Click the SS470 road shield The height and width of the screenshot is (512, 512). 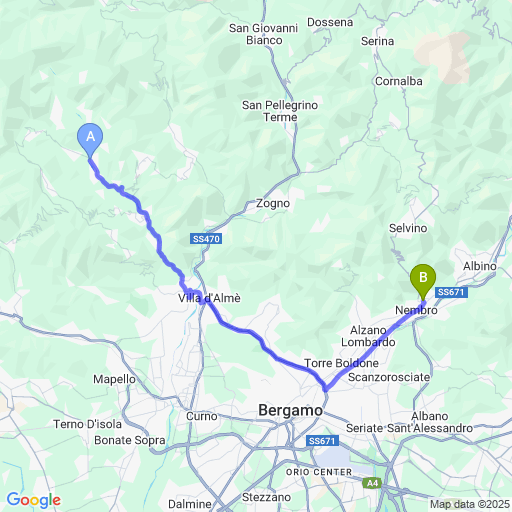point(206,239)
